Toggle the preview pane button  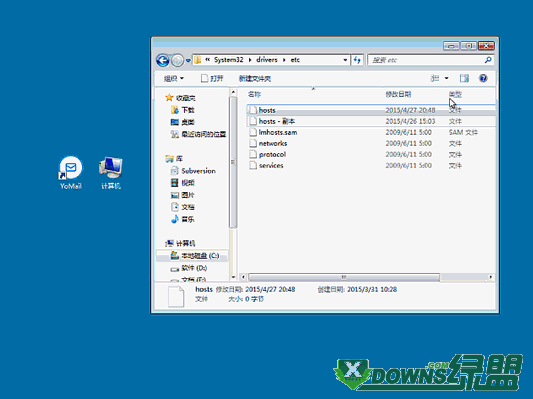[x=464, y=79]
